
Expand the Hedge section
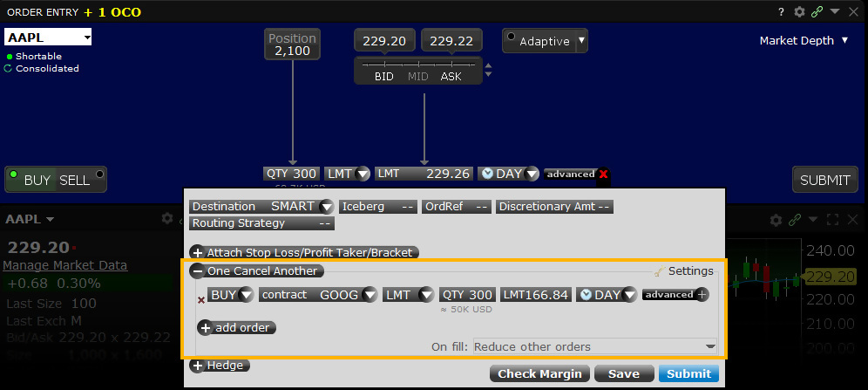click(197, 366)
